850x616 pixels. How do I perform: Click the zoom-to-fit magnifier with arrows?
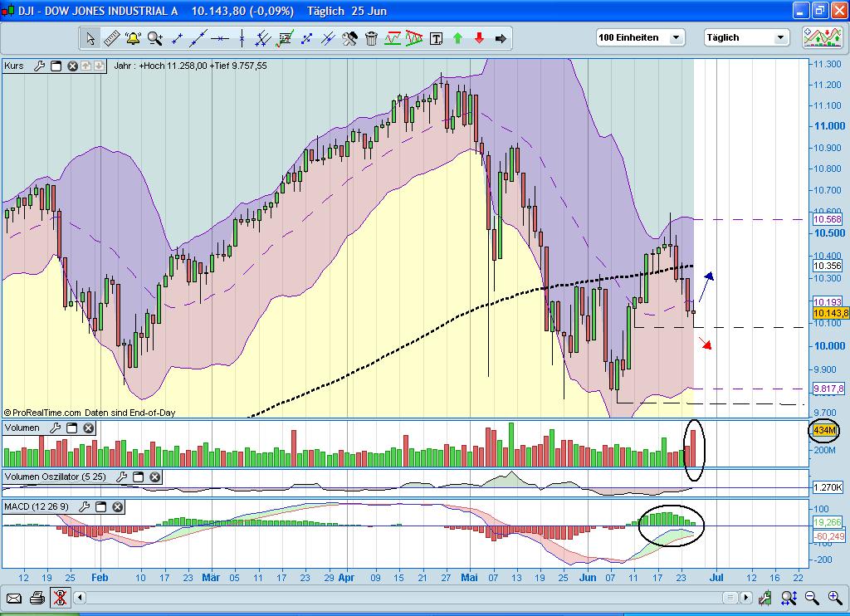coord(789,598)
